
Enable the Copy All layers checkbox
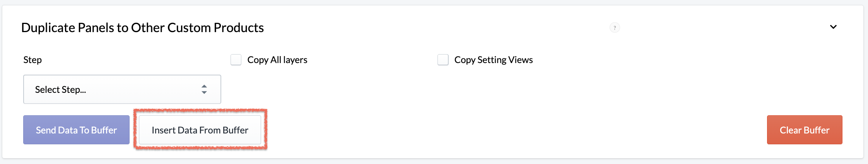[x=236, y=60]
